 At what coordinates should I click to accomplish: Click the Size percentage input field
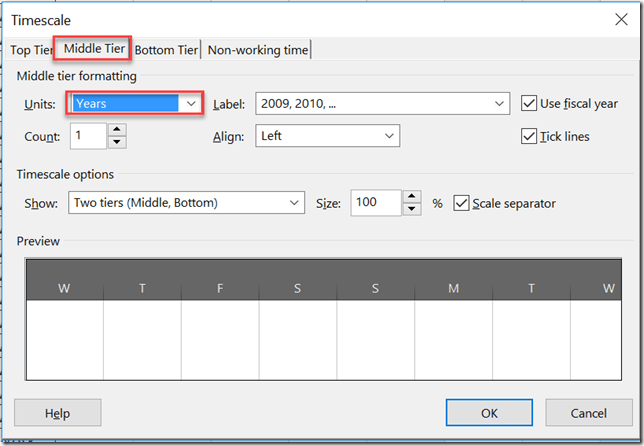coord(375,203)
